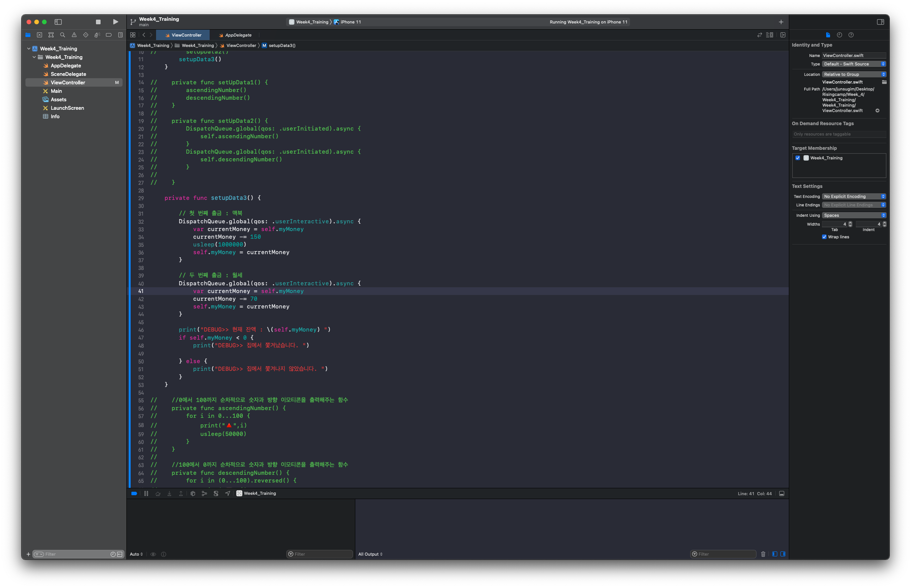Select SceneDelegate file in navigator
This screenshot has height=588, width=911.
(68, 74)
